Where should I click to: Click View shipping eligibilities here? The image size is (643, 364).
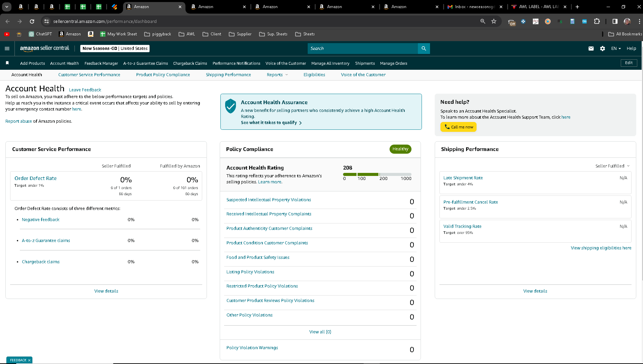coord(601,248)
